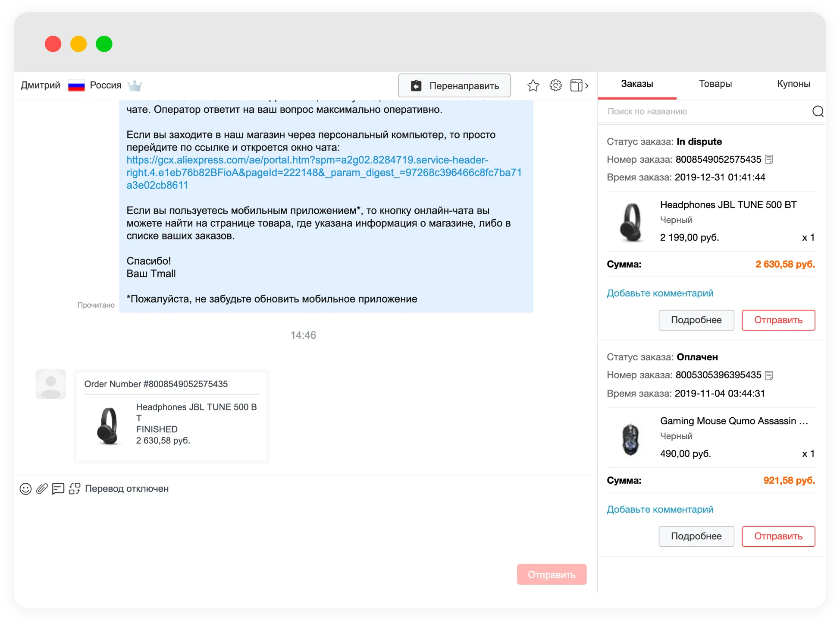Click Gaming Mouse Qumo thumbnail
The image size is (840, 624).
pyautogui.click(x=631, y=438)
